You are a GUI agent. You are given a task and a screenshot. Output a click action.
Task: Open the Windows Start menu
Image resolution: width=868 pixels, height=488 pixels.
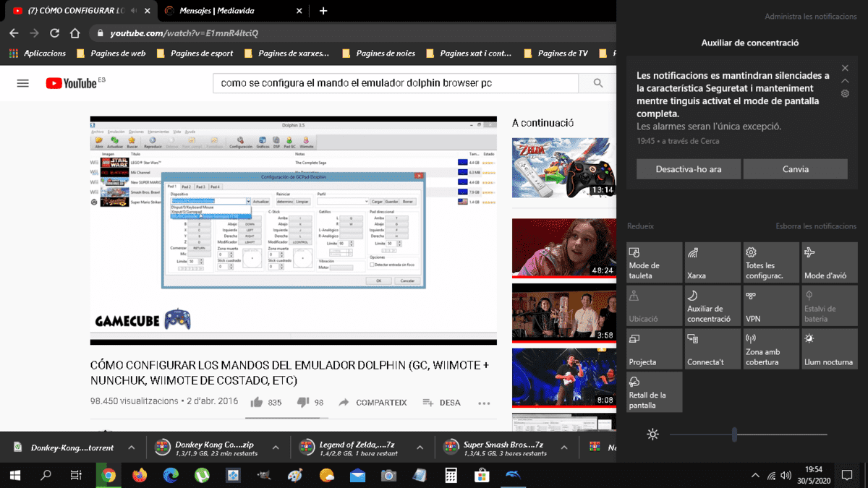[14, 475]
